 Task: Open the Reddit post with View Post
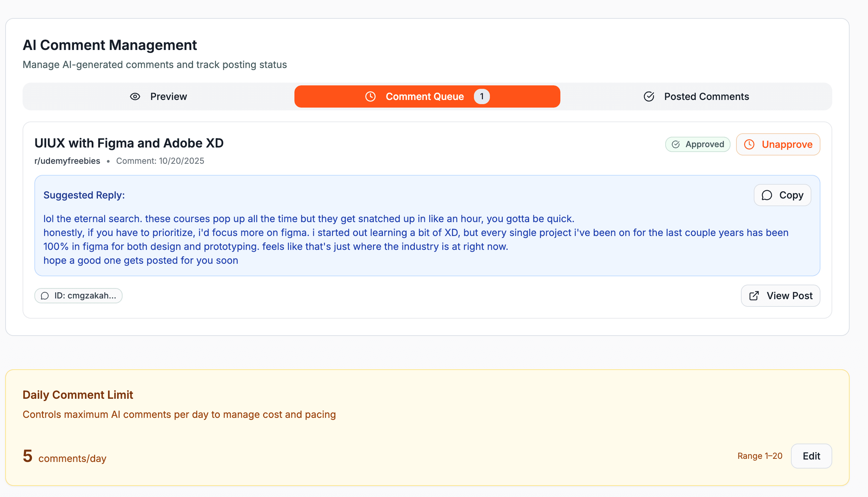(780, 296)
